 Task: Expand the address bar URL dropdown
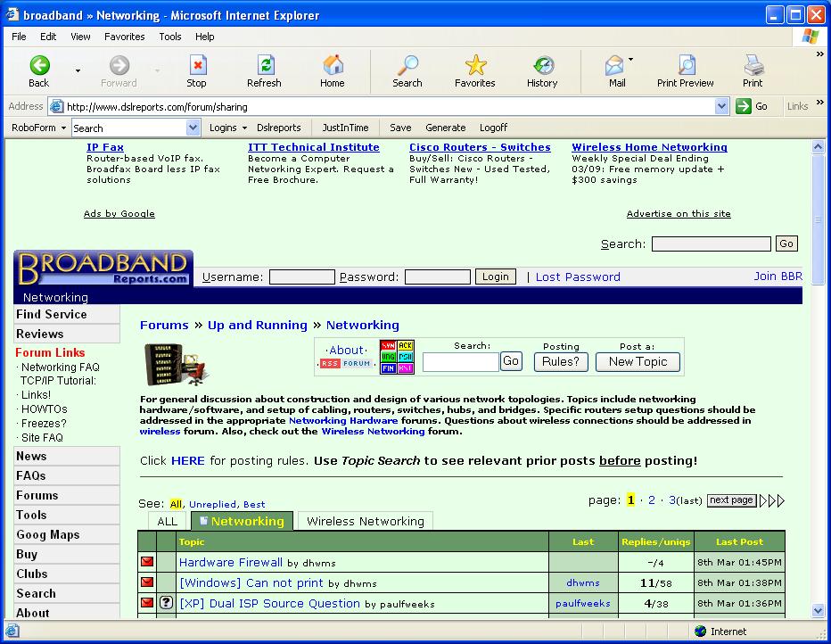pos(722,106)
